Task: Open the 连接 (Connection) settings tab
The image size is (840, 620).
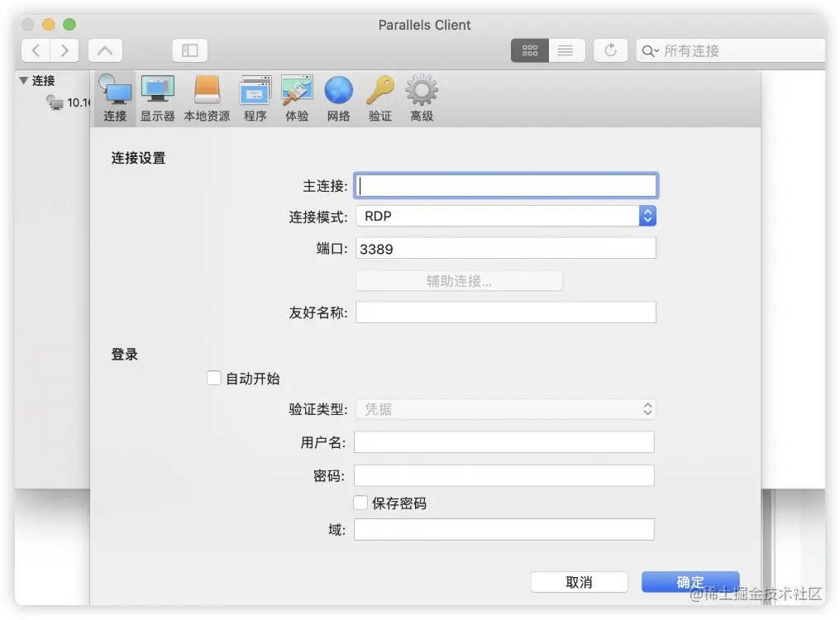Action: (115, 99)
